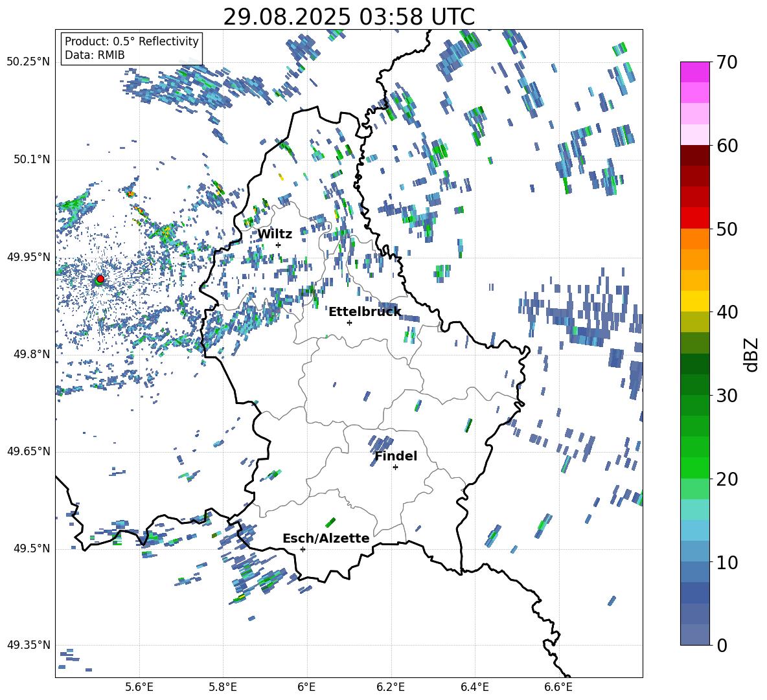Screen dimensions: 767x700
Task: Click the yellow 40 dBZ colorbar segment
Action: 695,301
